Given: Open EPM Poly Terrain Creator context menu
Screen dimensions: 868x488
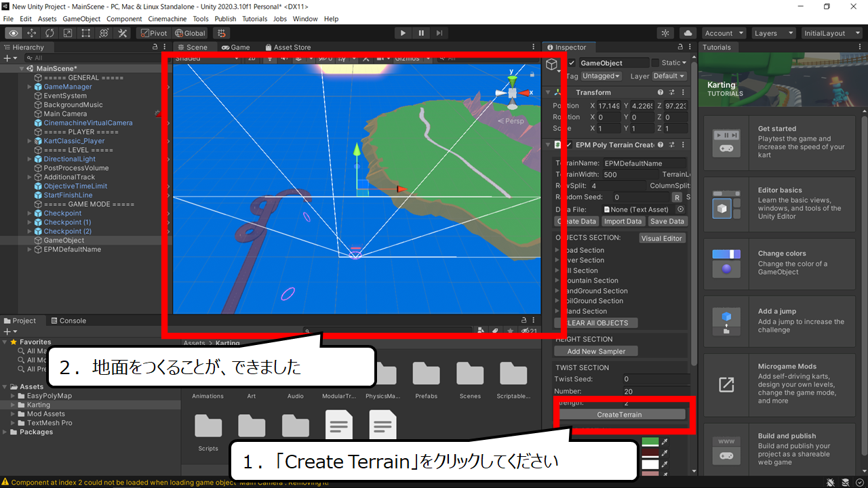Looking at the screenshot, I should [x=682, y=145].
